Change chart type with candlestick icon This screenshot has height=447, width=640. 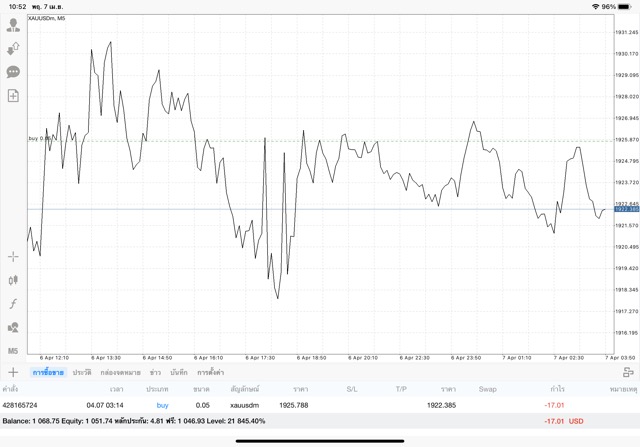tap(13, 281)
